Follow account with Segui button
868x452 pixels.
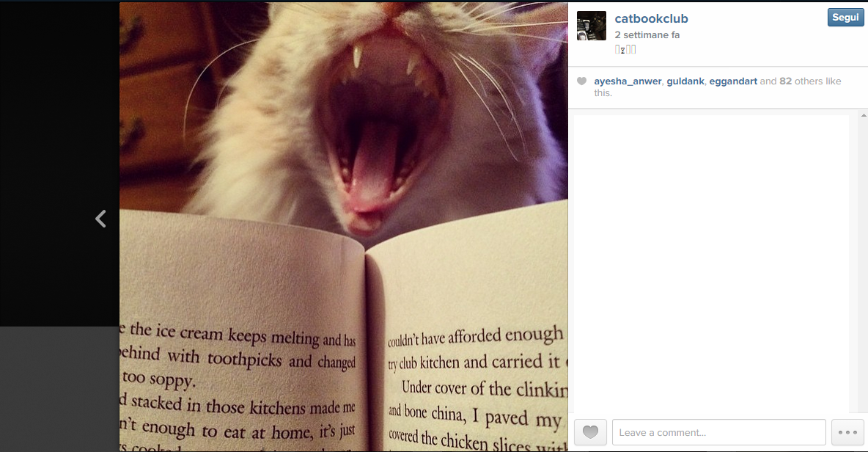pos(845,17)
